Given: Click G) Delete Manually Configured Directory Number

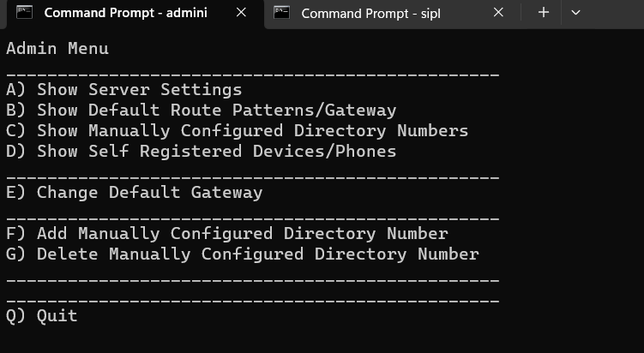Looking at the screenshot, I should pyautogui.click(x=243, y=254).
